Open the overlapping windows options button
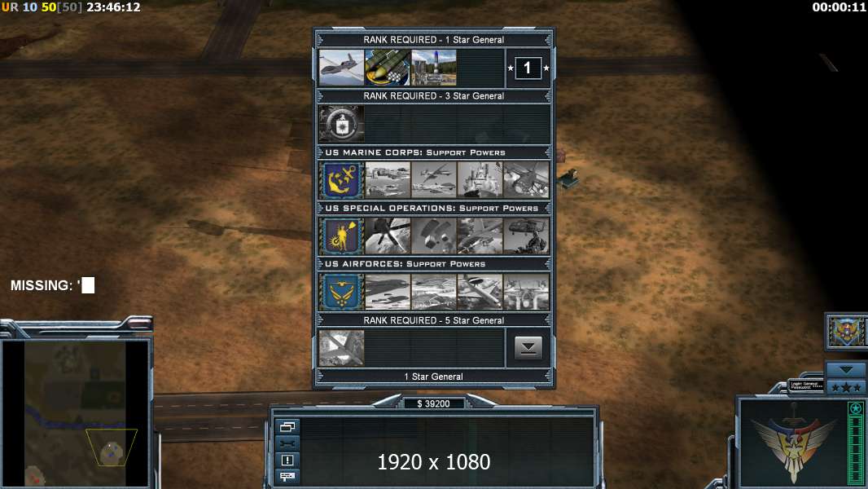 (287, 426)
